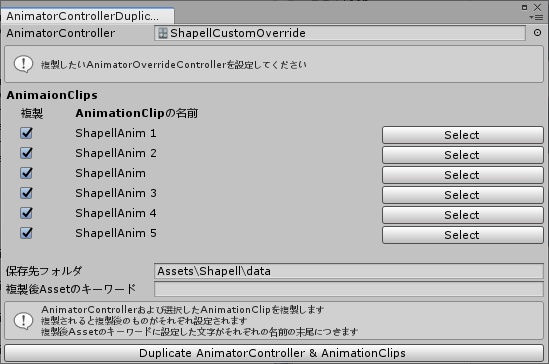This screenshot has height=364, width=549.
Task: Click the ShapellAnim 2 clip name
Action: 116,153
